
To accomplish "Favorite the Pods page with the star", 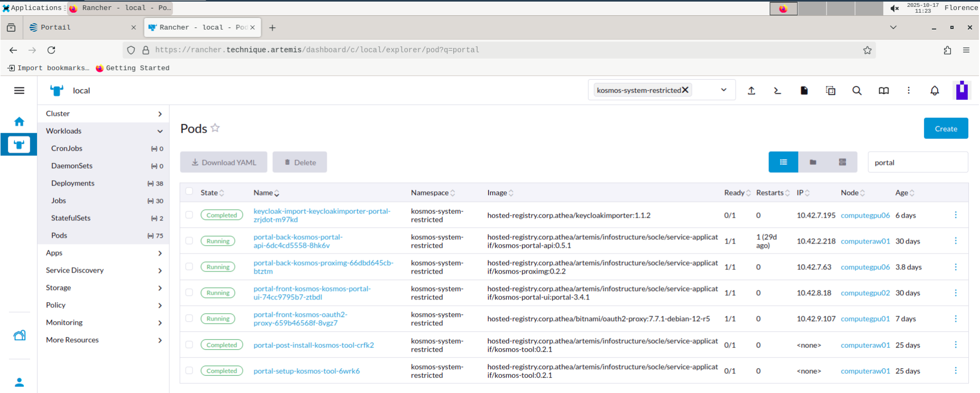I will (215, 128).
